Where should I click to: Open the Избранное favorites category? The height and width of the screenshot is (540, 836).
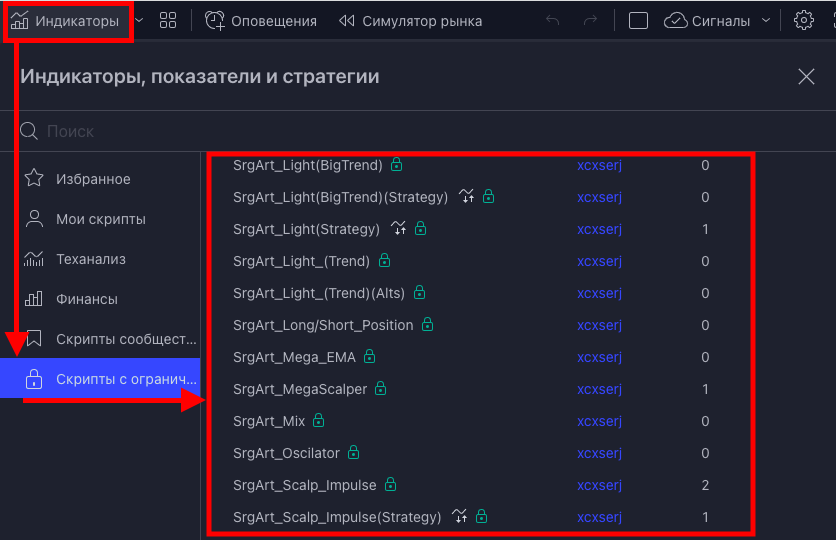click(x=100, y=179)
